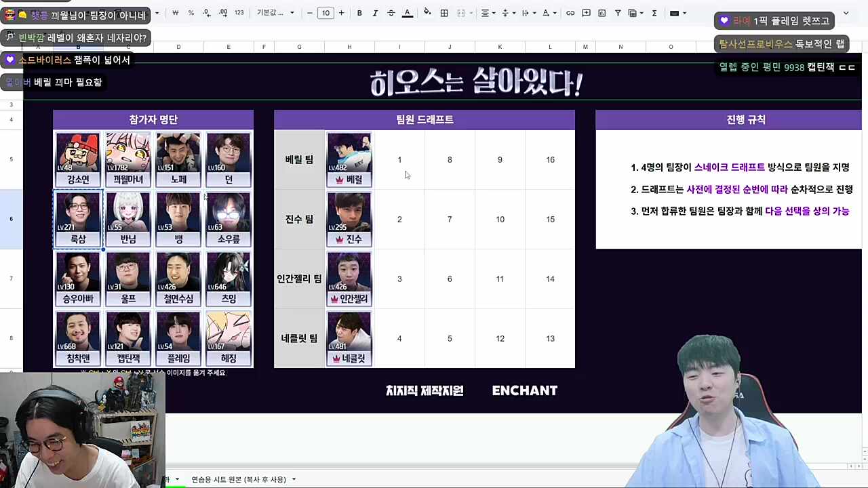This screenshot has width=868, height=488.
Task: Create a filter with funnel icon
Action: coord(618,13)
